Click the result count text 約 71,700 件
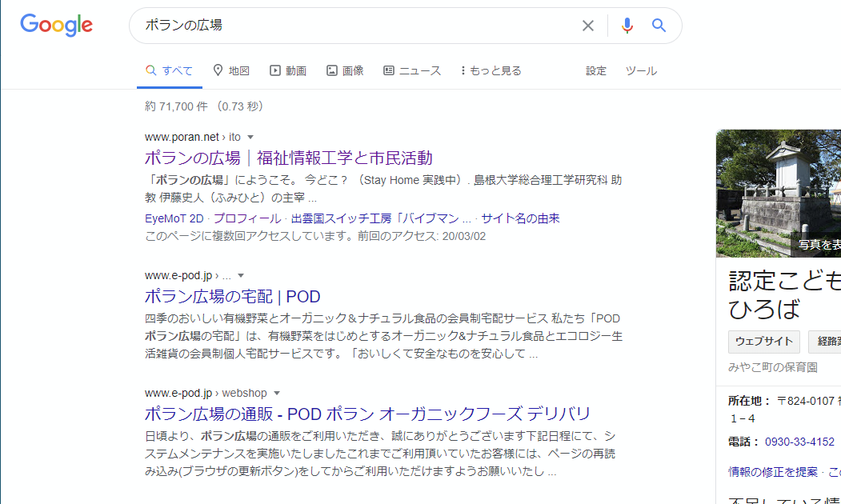The width and height of the screenshot is (841, 504). [176, 106]
